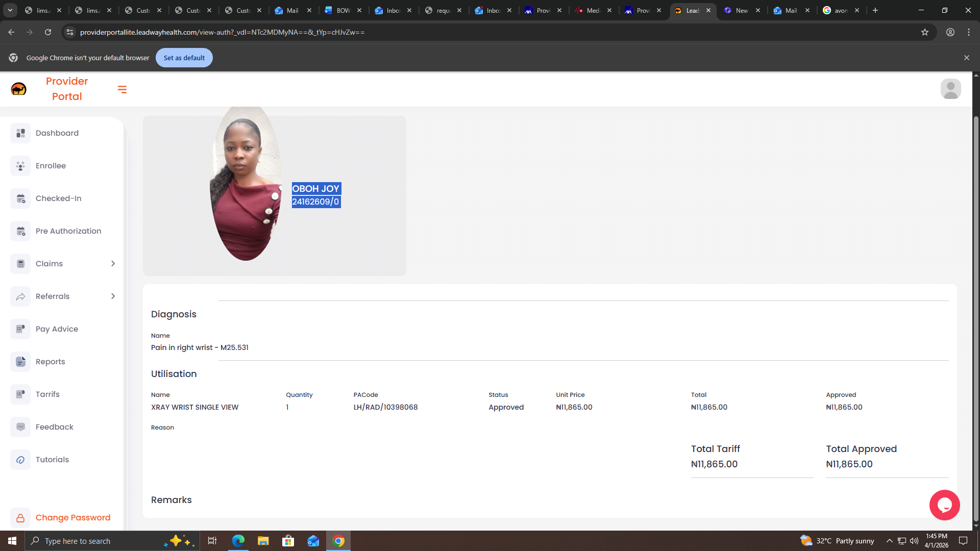
Task: Switch to the avon Google tab
Action: (840, 10)
